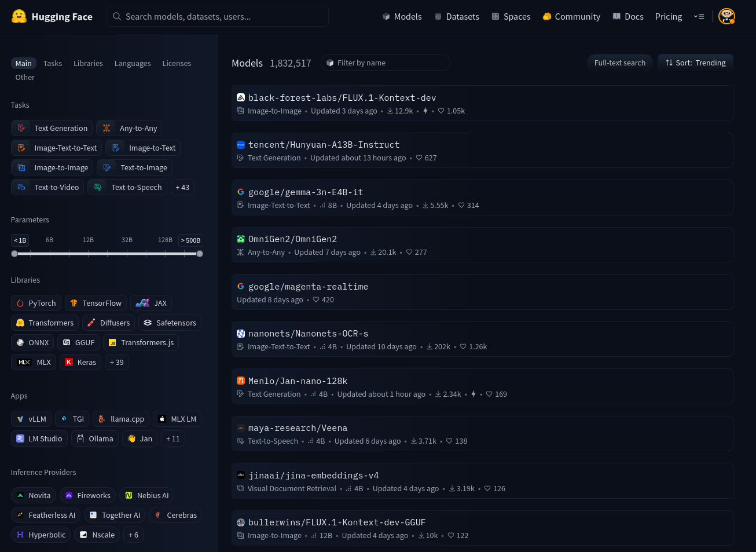The image size is (756, 552).
Task: Click the Datasets grid icon
Action: (x=438, y=16)
